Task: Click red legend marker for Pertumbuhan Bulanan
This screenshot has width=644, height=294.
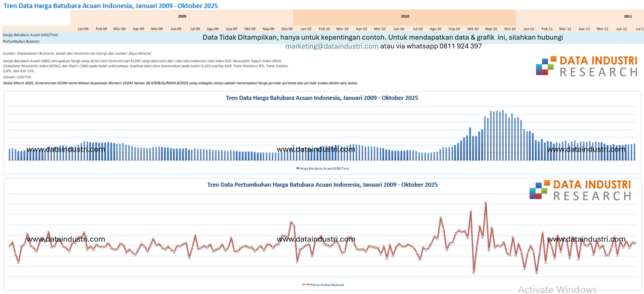Action: [x=306, y=285]
